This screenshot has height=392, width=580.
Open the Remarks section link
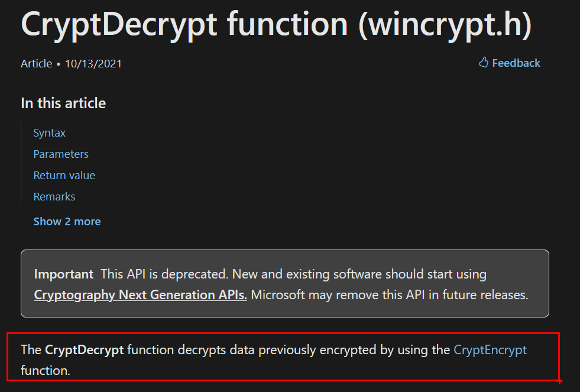point(54,197)
